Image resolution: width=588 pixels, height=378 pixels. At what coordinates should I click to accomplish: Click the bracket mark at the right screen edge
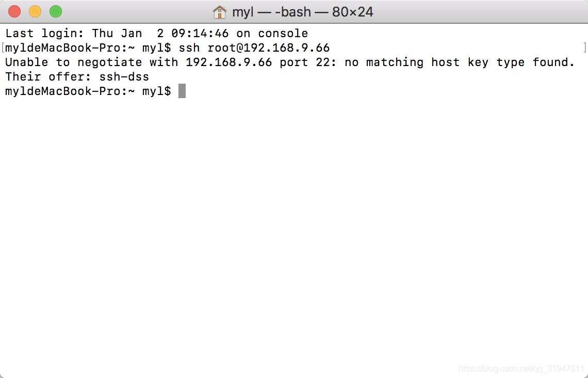[585, 48]
